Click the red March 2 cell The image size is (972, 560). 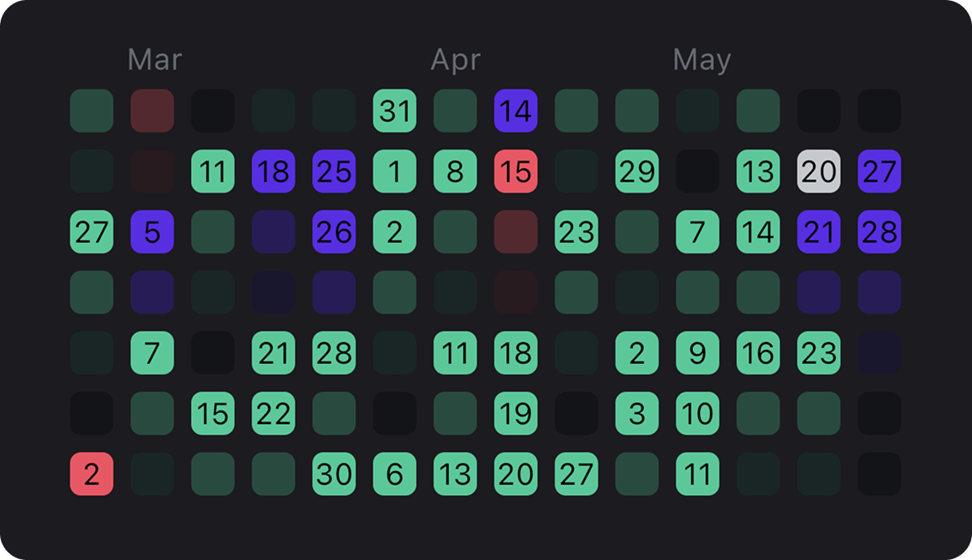(x=90, y=475)
